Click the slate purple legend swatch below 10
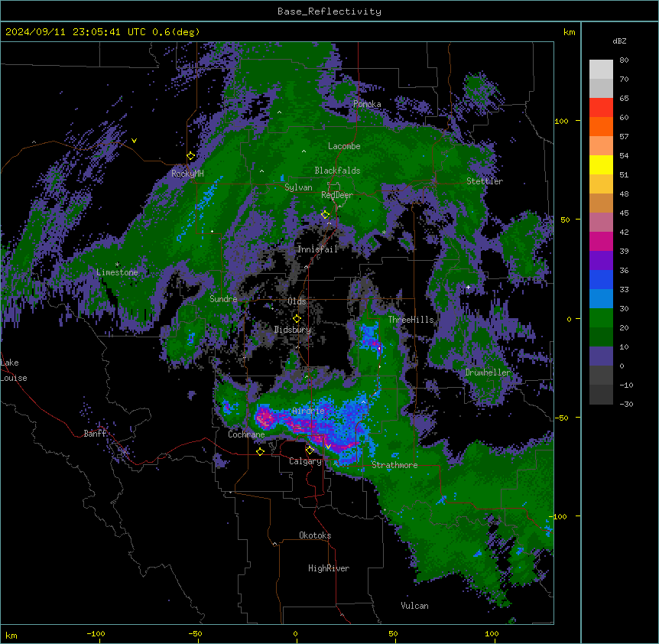The width and height of the screenshot is (659, 644). (x=601, y=356)
